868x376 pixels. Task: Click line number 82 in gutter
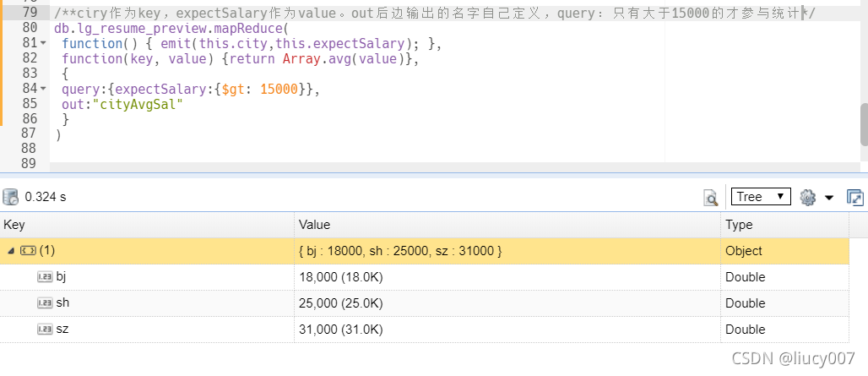(x=30, y=58)
